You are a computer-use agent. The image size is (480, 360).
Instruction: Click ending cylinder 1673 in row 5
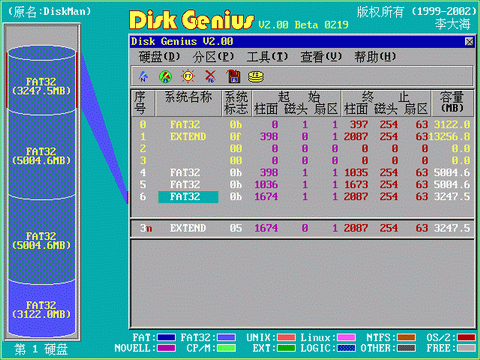356,185
